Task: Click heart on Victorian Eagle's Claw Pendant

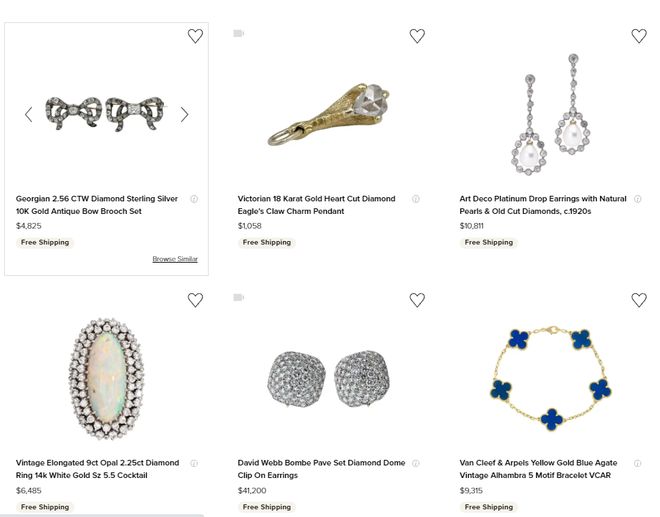Action: [417, 36]
